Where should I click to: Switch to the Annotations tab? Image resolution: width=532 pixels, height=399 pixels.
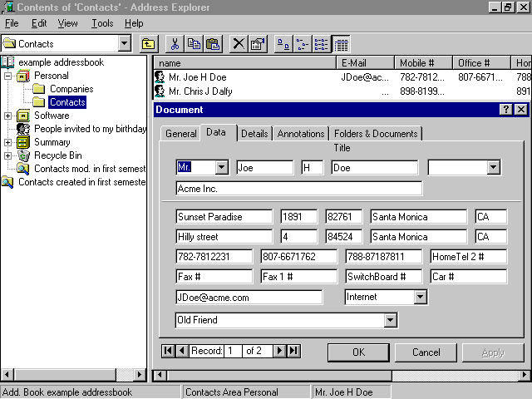(x=301, y=134)
